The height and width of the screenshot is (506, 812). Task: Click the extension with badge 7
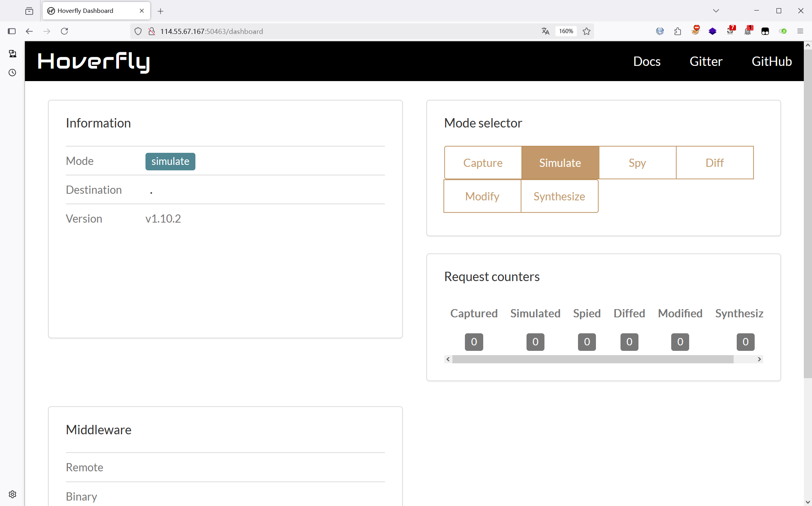click(x=730, y=30)
